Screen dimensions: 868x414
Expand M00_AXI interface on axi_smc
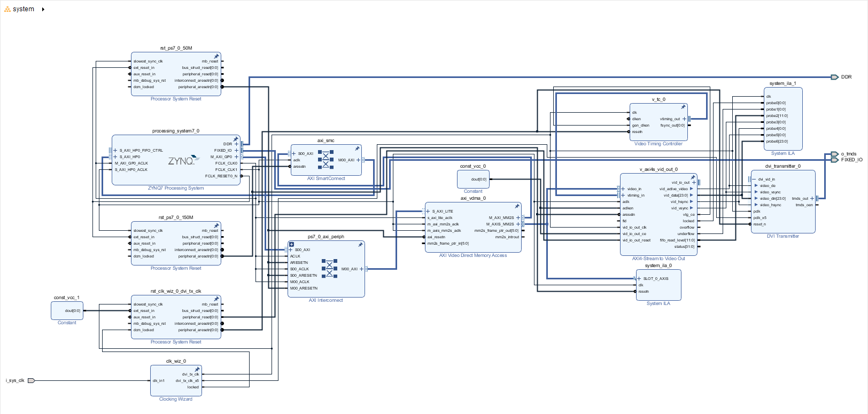(358, 160)
